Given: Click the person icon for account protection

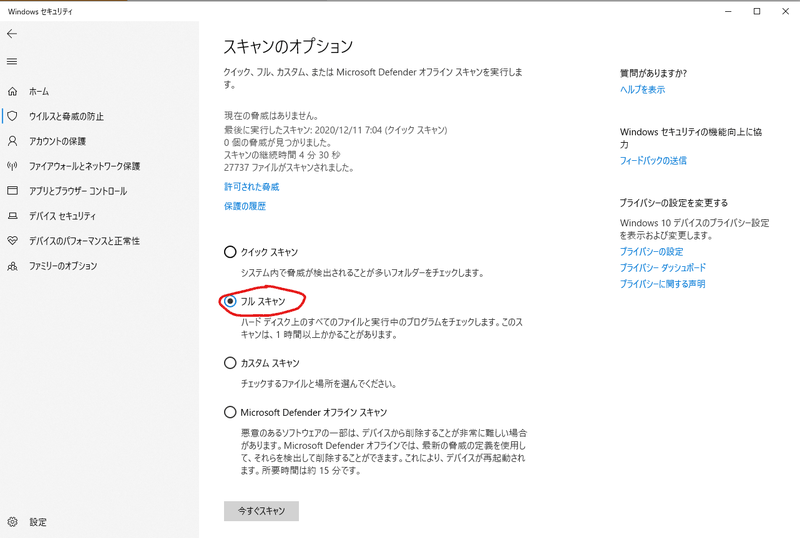Looking at the screenshot, I should tap(12, 141).
